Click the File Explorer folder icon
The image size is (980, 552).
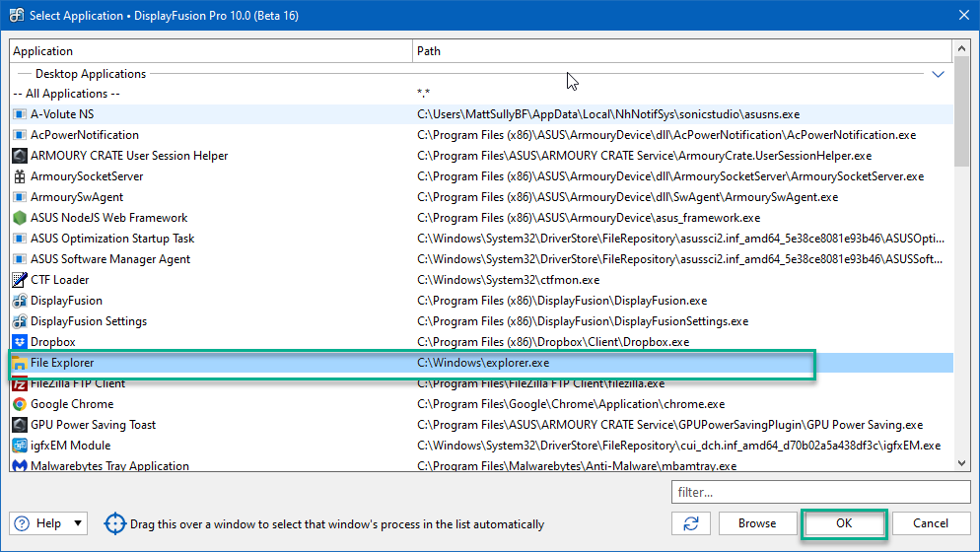20,363
